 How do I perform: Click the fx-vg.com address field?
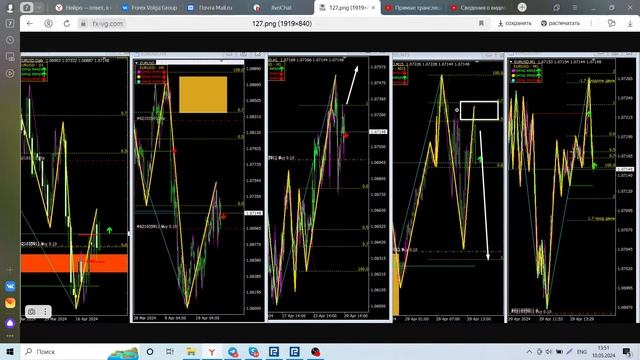(108, 24)
